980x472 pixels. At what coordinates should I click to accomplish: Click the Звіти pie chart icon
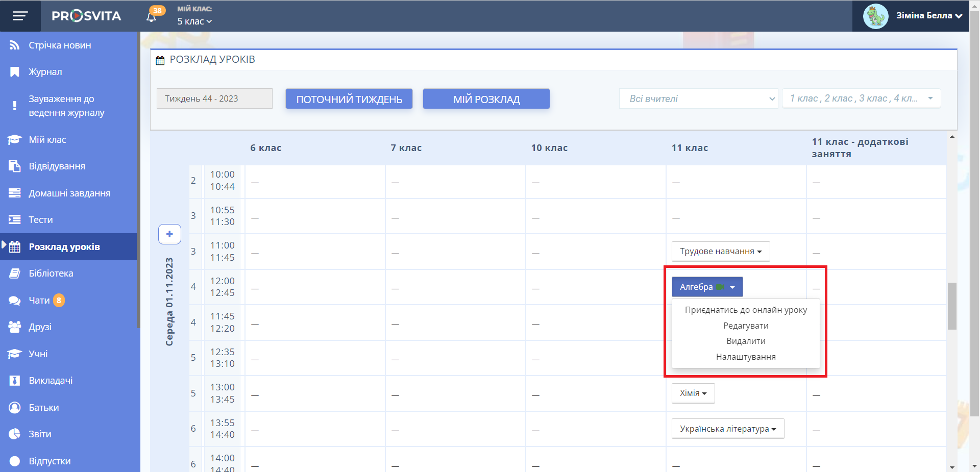15,434
